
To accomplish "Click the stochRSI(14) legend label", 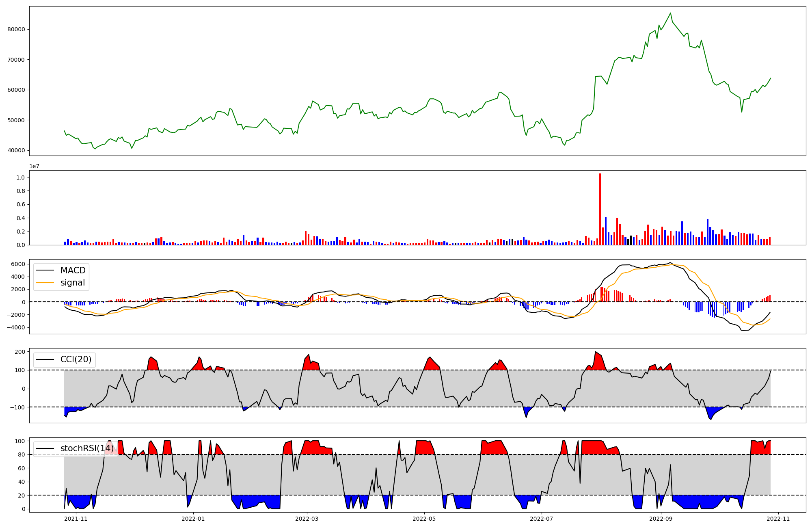I will point(87,448).
